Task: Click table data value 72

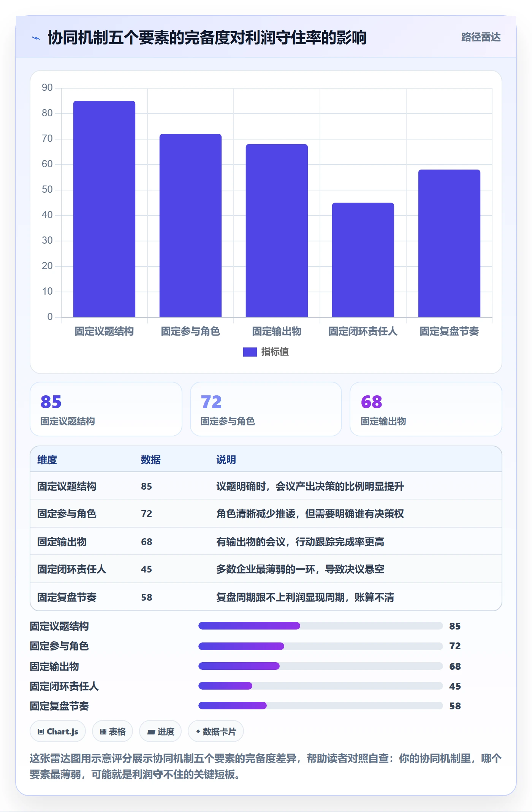Action: click(x=147, y=514)
